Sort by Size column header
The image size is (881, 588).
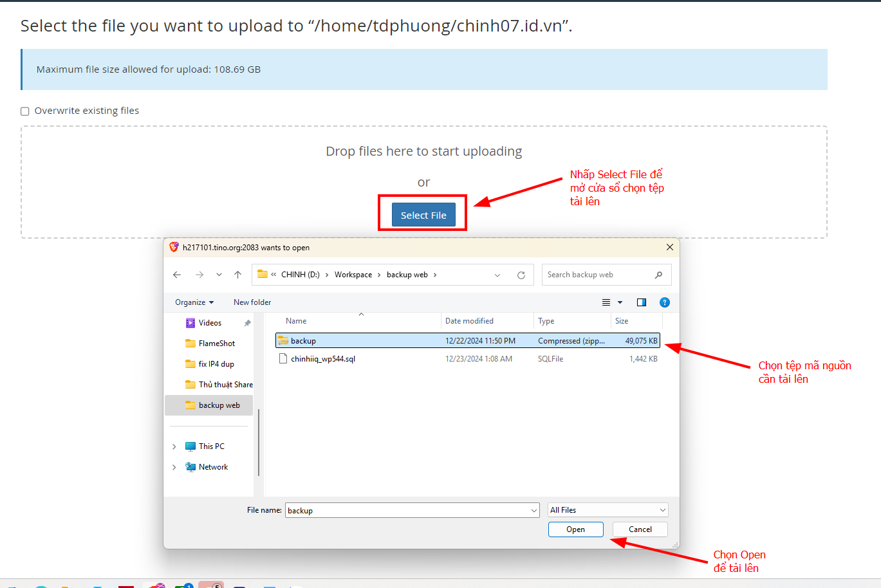pos(622,321)
